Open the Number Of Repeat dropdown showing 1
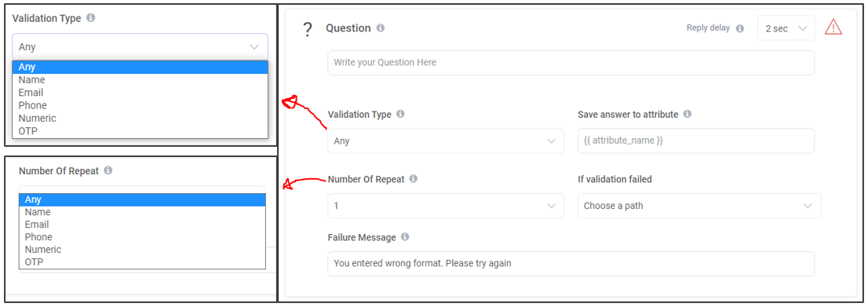This screenshot has width=868, height=307. coord(446,206)
